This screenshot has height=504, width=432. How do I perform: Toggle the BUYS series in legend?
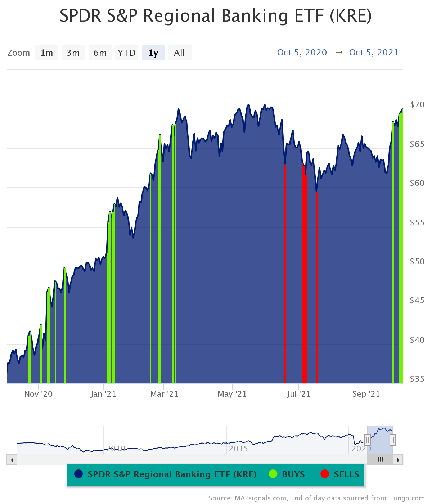tap(287, 474)
